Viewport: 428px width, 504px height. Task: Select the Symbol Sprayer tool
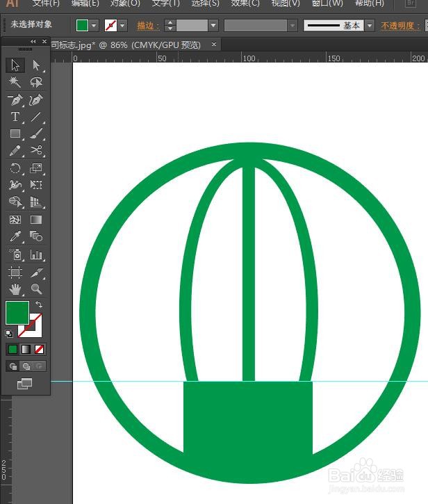pos(15,254)
